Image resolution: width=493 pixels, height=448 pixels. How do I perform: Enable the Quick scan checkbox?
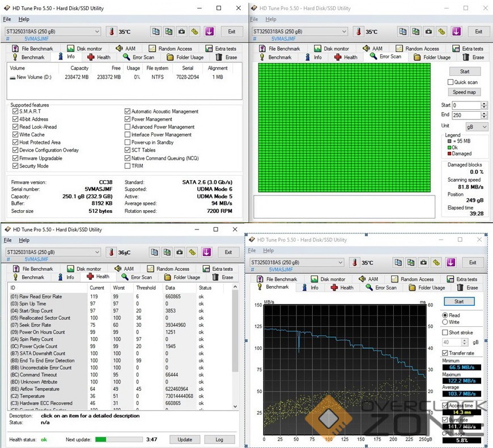click(450, 82)
